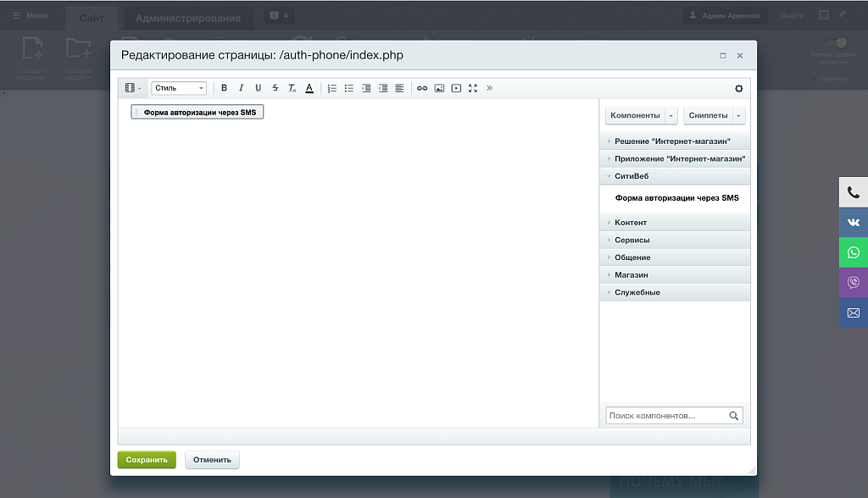The height and width of the screenshot is (498, 868).
Task: Click the insert link icon
Action: pos(422,88)
